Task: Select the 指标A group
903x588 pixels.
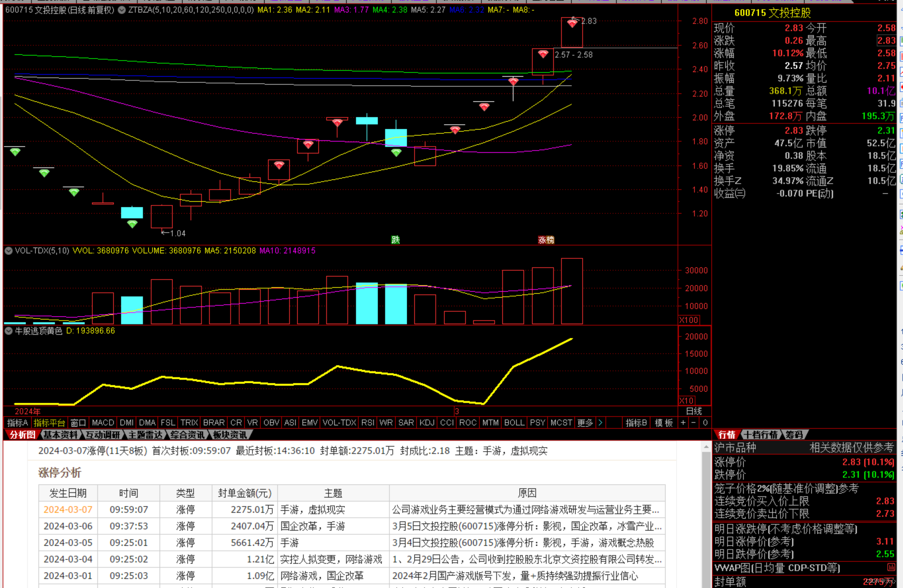Action: click(17, 423)
